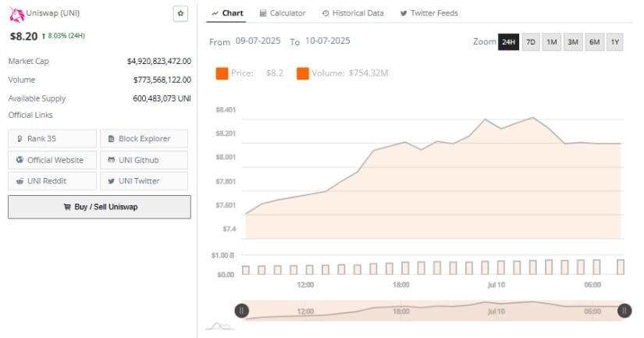Viewport: 644px width, 338px height.
Task: Click the Rank 35 button
Action: (x=52, y=138)
